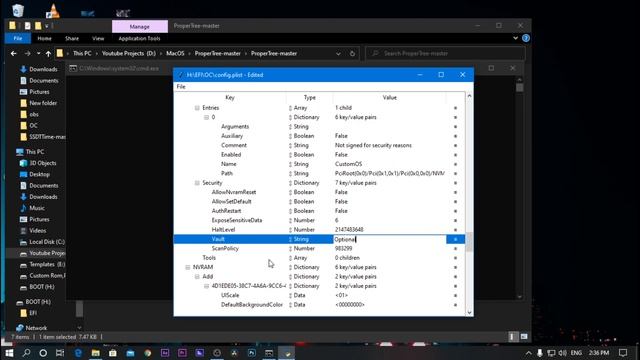Open the ProperTree File menu
640x360 pixels.
coord(181,87)
